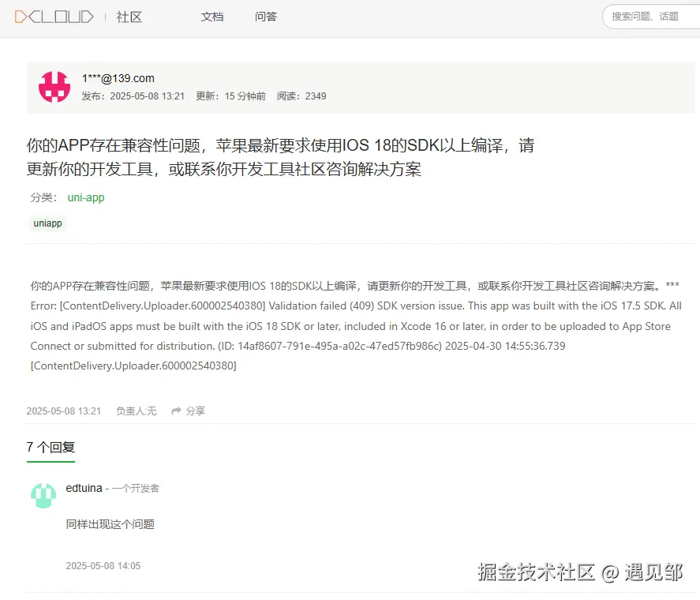This screenshot has height=600, width=700.
Task: Select the 阅读: 2349 view count
Action: [x=301, y=96]
